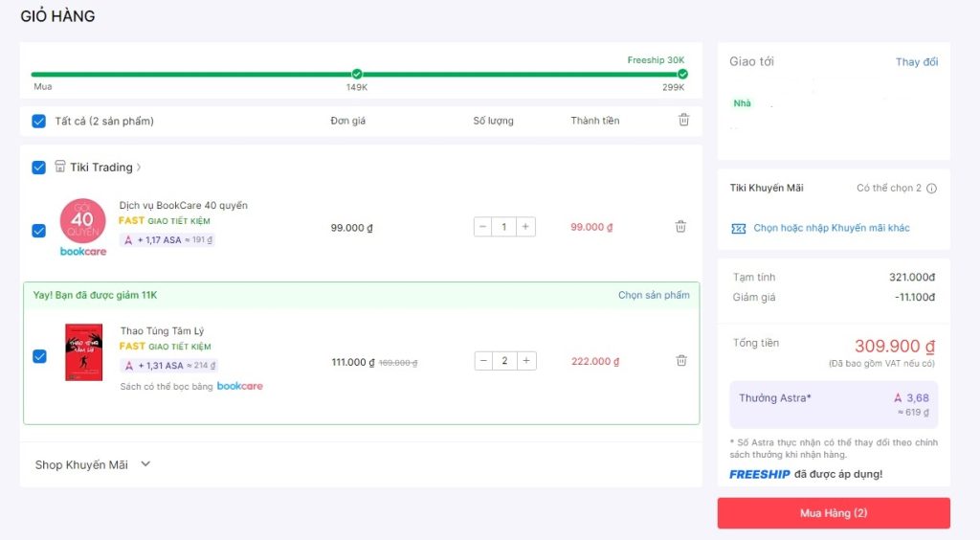Image resolution: width=980 pixels, height=540 pixels.
Task: Uncheck the Dịch vụ BookCare 40 quyển checkbox
Action: (38, 231)
